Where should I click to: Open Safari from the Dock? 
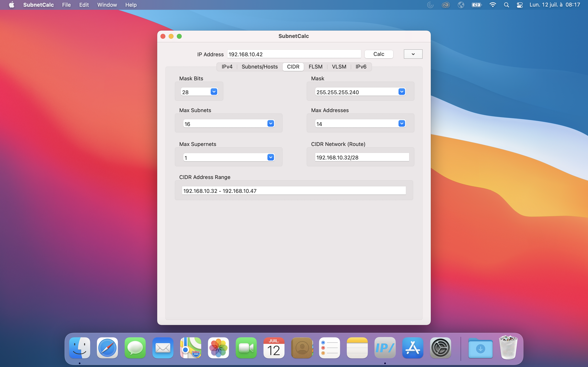coord(107,348)
